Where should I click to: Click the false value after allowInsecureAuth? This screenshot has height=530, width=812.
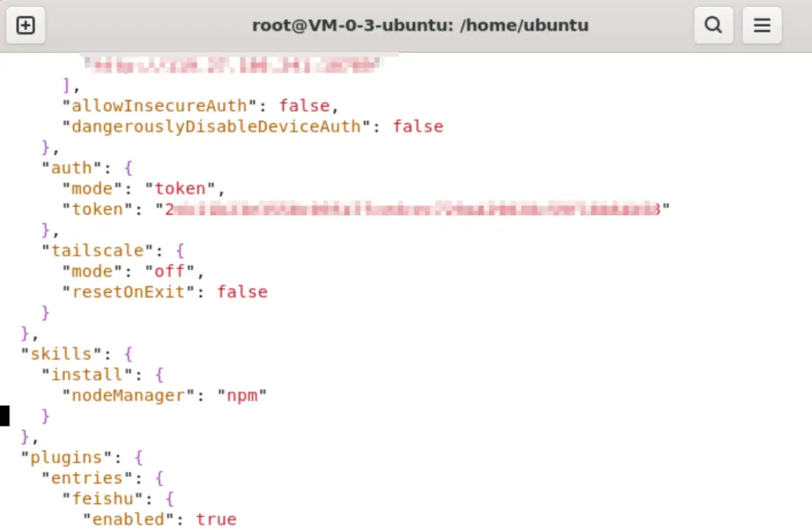coord(305,106)
